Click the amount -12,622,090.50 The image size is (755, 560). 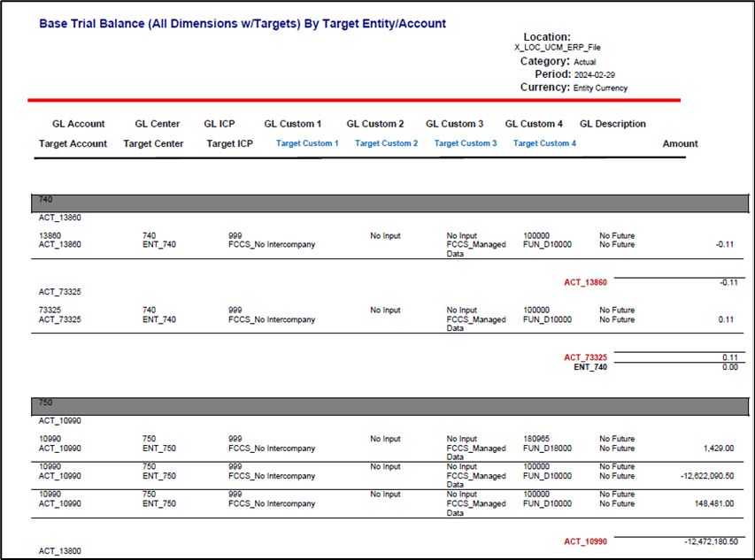[707, 476]
